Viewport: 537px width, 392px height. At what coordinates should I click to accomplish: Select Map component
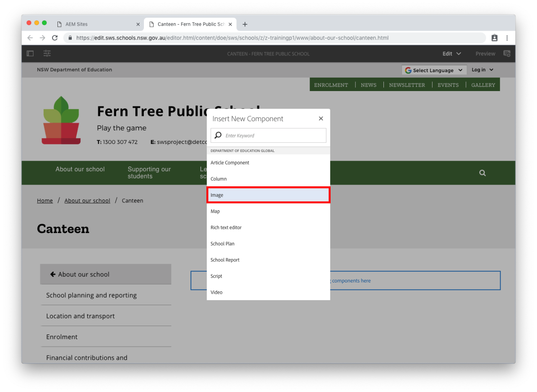[268, 211]
